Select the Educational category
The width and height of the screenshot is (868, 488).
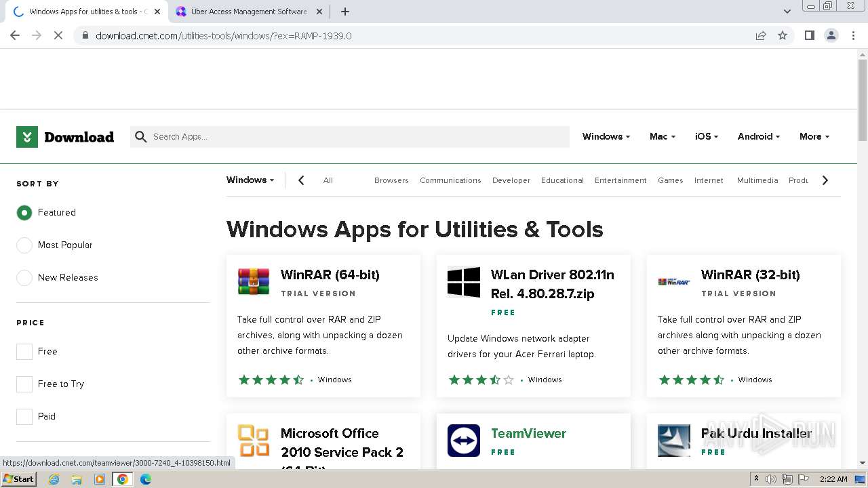(x=562, y=180)
